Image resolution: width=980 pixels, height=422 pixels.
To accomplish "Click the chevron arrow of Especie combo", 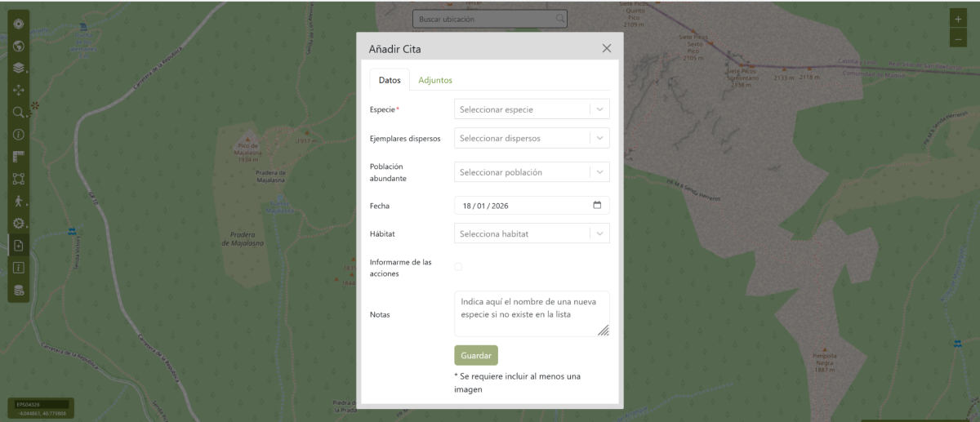I will (x=599, y=109).
